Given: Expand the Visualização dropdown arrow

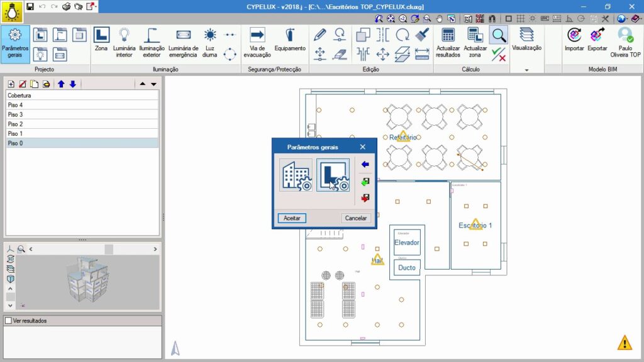Looking at the screenshot, I should point(526,70).
